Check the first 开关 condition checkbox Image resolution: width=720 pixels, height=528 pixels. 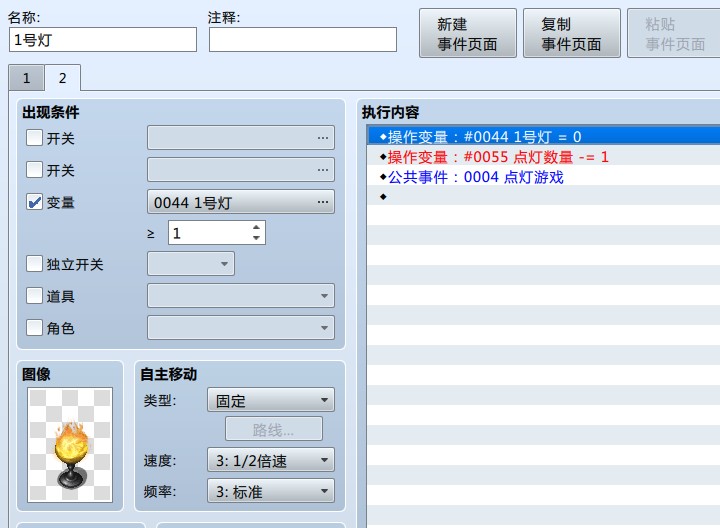click(34, 137)
